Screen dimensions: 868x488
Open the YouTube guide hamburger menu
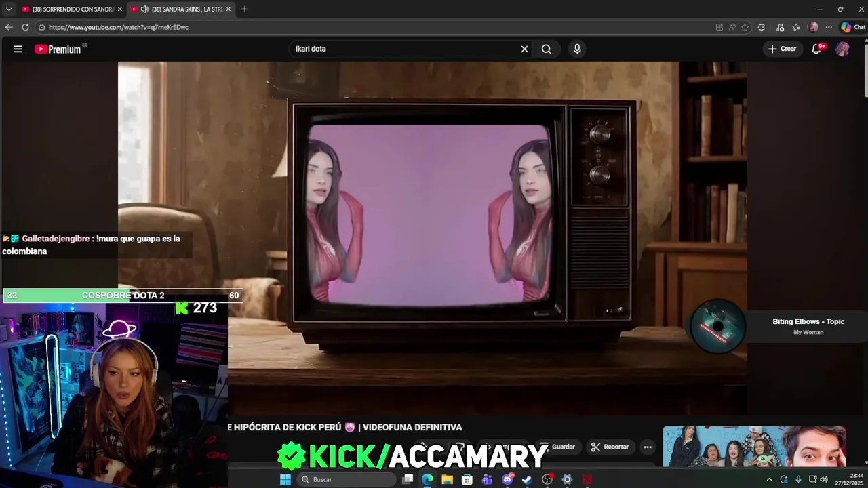[x=18, y=49]
